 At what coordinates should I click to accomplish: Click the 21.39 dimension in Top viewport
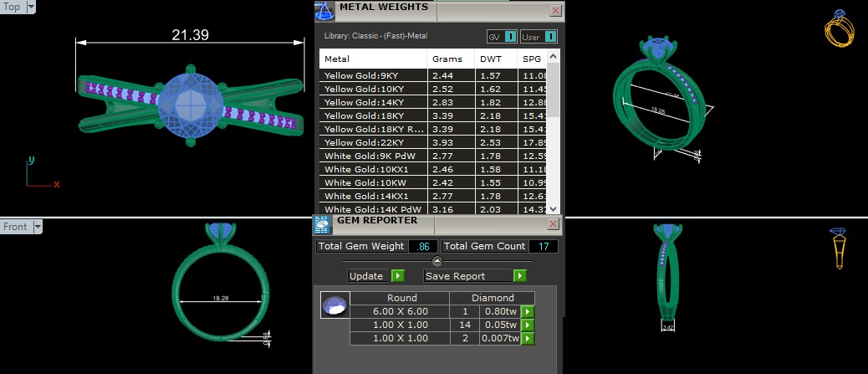(x=190, y=35)
